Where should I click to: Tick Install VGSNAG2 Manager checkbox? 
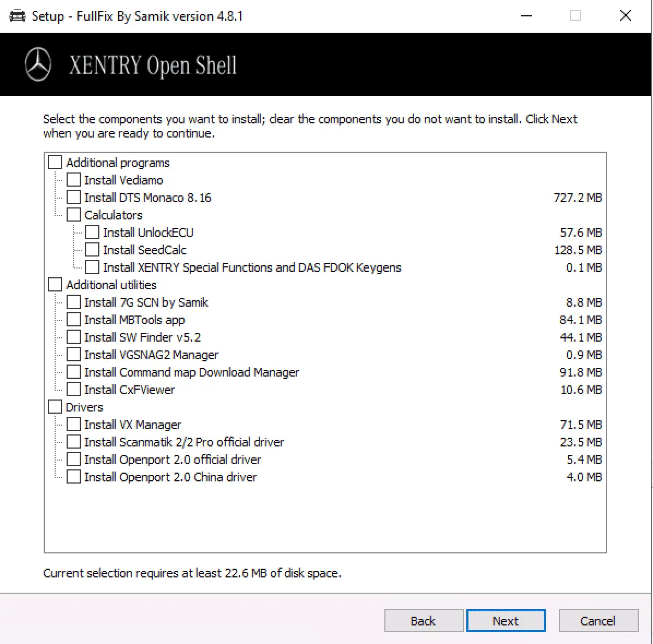click(73, 355)
